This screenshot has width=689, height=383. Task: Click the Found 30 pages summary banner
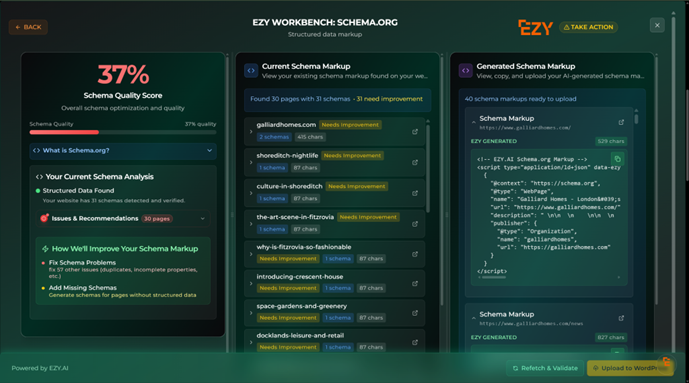337,99
